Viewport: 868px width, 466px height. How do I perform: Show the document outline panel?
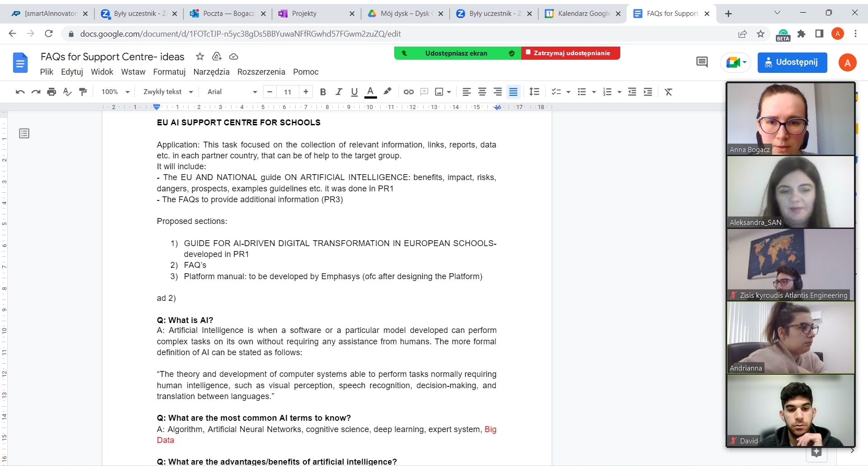click(24, 133)
